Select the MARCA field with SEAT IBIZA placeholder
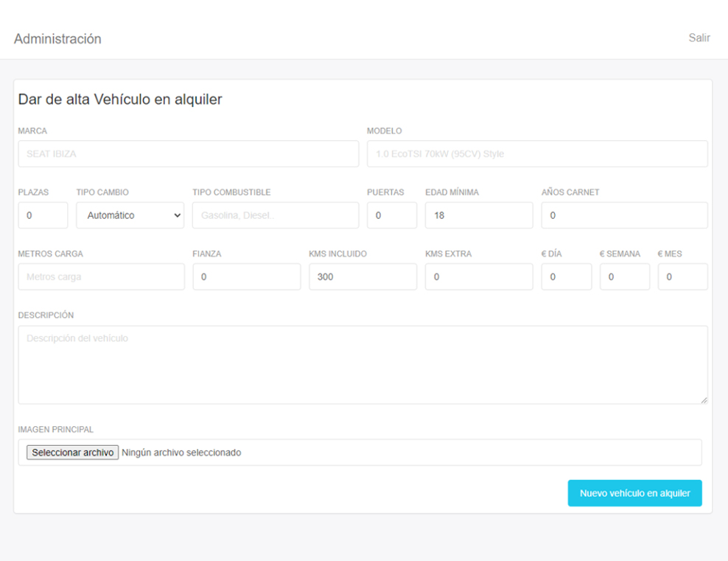 click(x=188, y=153)
